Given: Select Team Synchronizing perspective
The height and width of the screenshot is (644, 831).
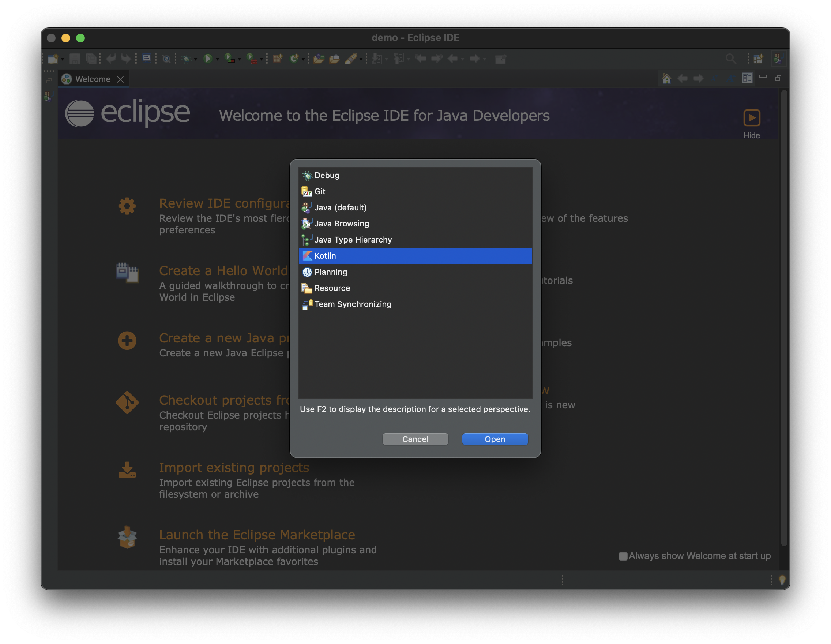Looking at the screenshot, I should coord(352,304).
